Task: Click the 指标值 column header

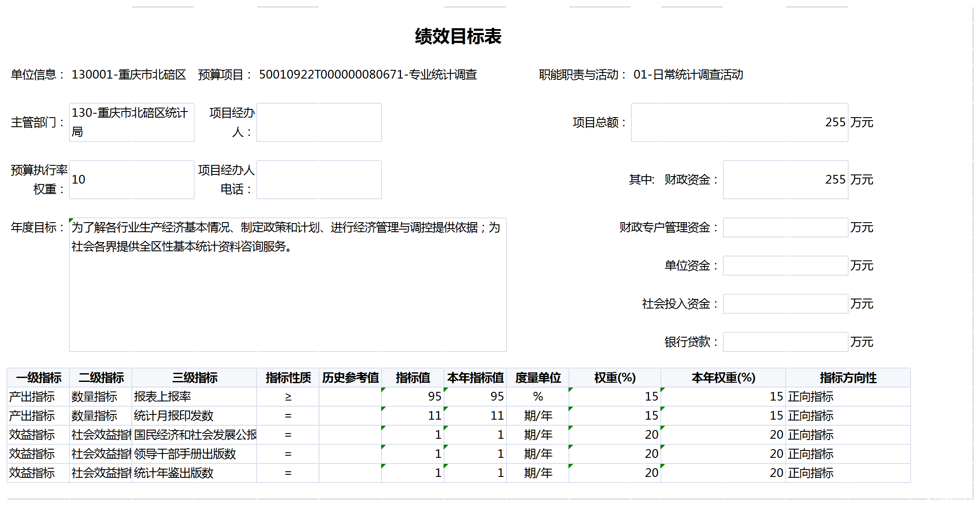Action: pyautogui.click(x=413, y=378)
